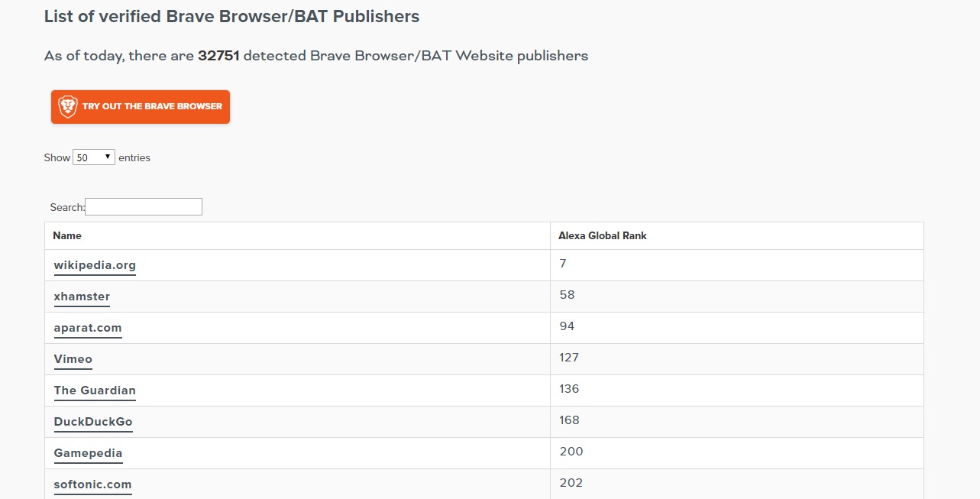Open The Guardian publisher link
980x499 pixels.
coord(95,390)
